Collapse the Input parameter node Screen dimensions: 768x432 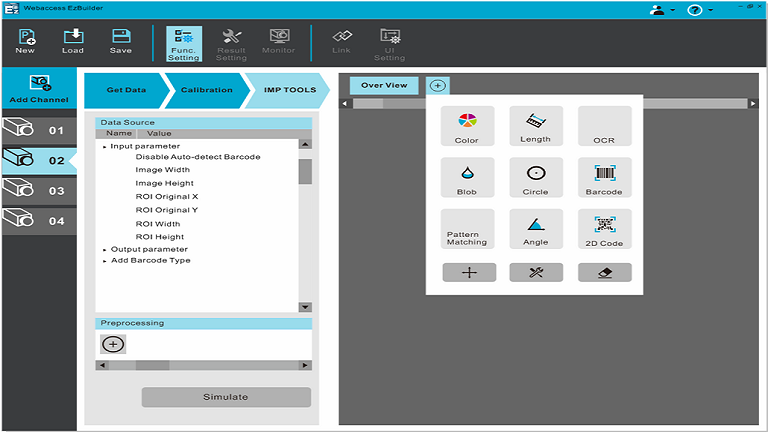click(x=104, y=146)
